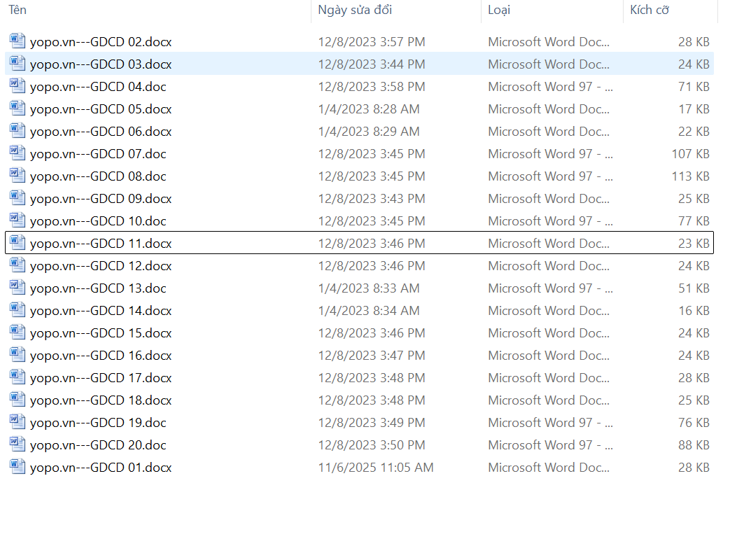Select the icon for GDCD 19.doc
751x560 pixels.
(17, 422)
